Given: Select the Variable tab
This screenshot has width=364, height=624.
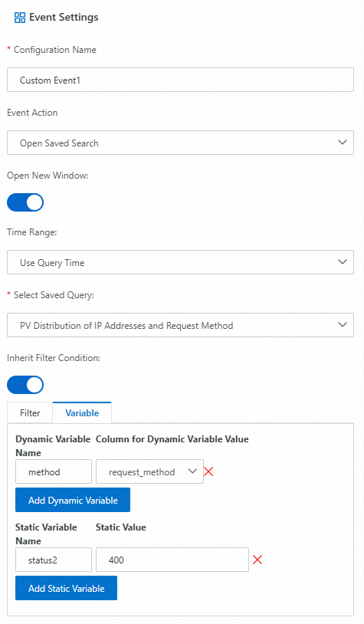Looking at the screenshot, I should coord(82,412).
